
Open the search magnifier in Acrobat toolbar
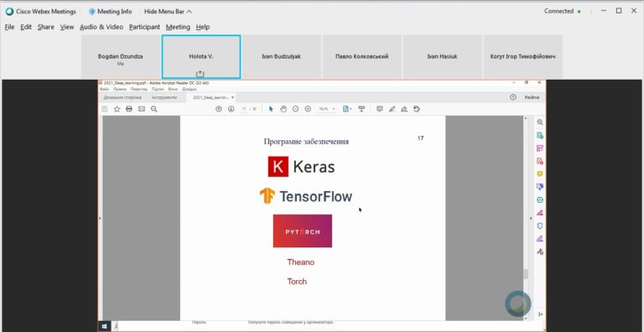pos(153,109)
